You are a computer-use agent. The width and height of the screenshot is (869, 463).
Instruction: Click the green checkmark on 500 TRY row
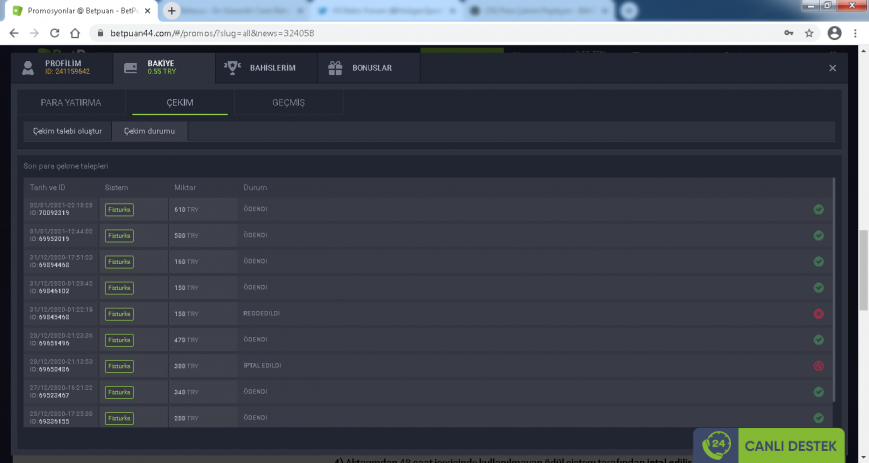(x=819, y=236)
